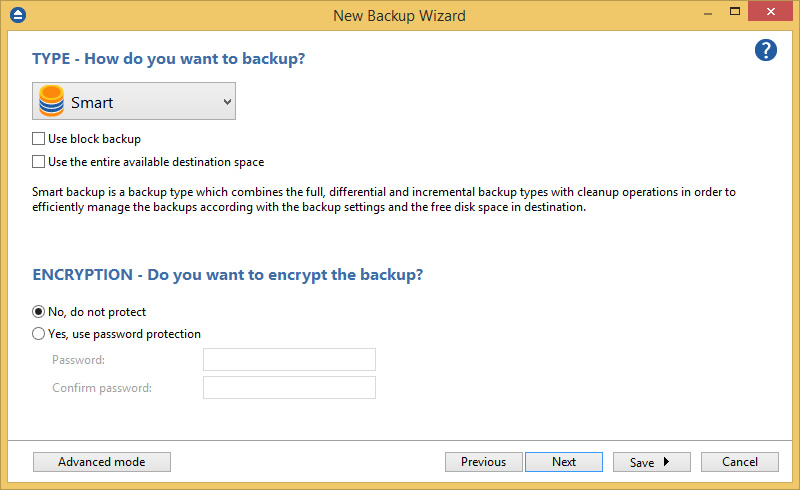Close the wizard with the red X
800x490 pixels.
774,13
